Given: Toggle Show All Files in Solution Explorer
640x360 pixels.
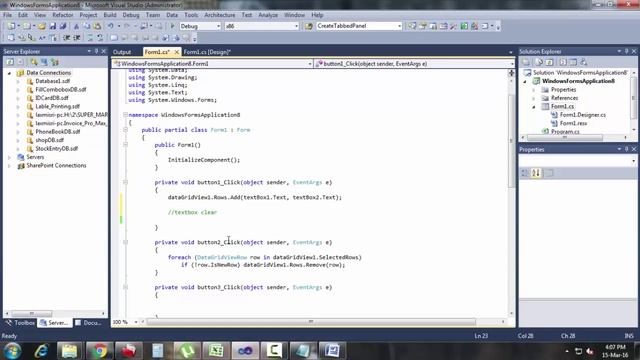Looking at the screenshot, I should pyautogui.click(x=539, y=62).
